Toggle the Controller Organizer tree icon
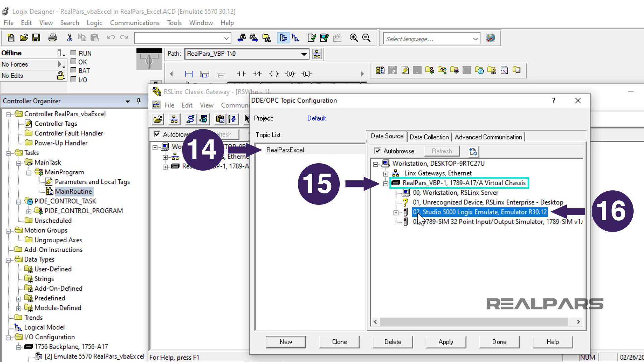 (x=283, y=38)
